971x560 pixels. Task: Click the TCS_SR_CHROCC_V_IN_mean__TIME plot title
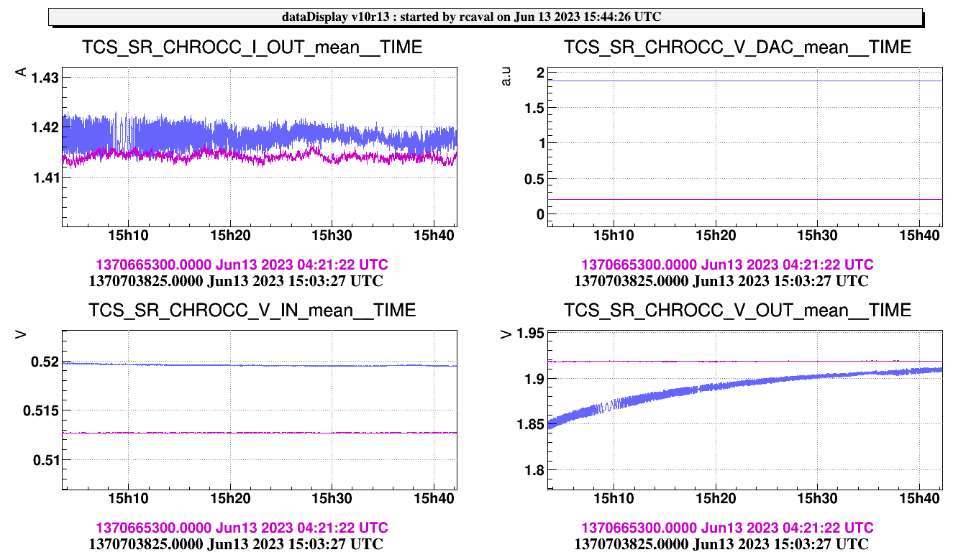[x=252, y=311]
